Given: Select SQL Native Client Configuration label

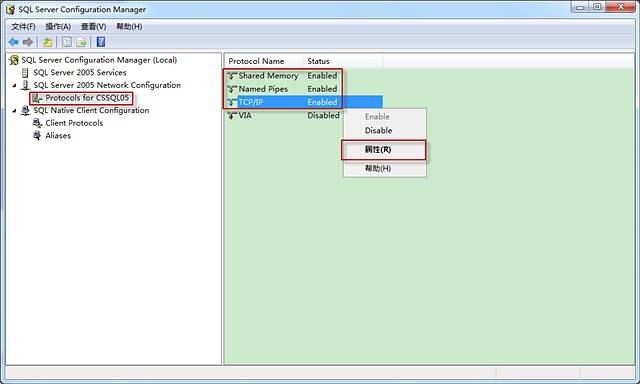Looking at the screenshot, I should click(91, 111).
